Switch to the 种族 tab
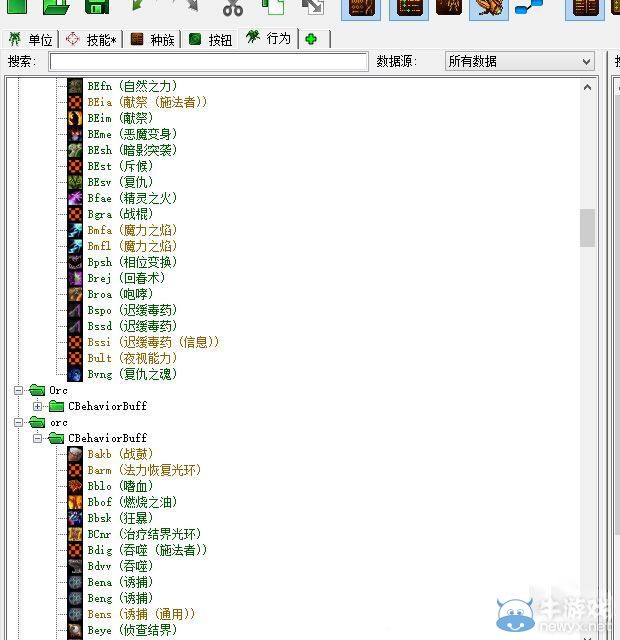This screenshot has width=620, height=640. point(152,40)
